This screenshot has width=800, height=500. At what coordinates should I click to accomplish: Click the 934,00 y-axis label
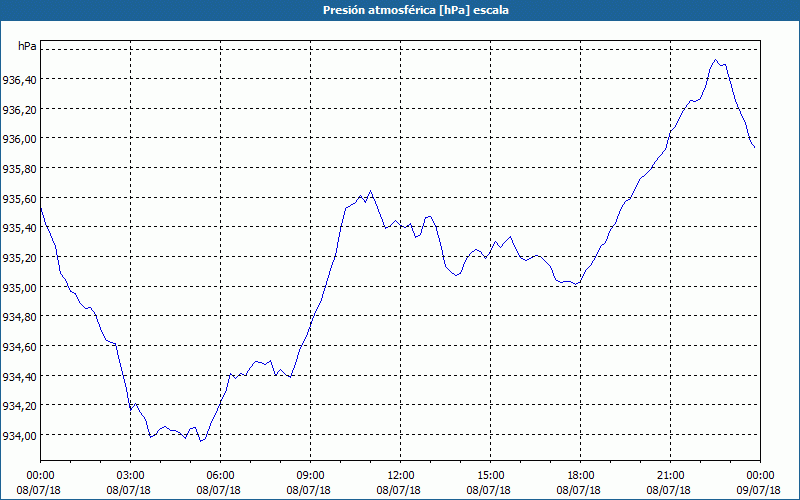pyautogui.click(x=19, y=435)
